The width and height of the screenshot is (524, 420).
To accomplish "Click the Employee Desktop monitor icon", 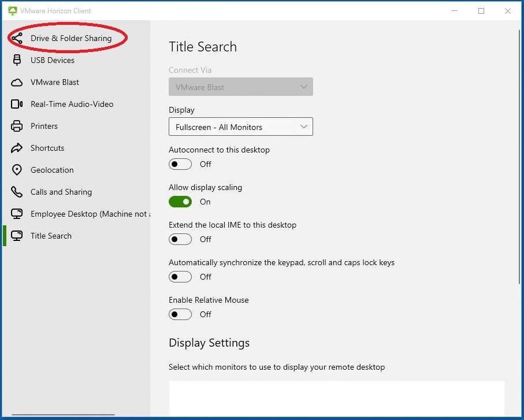I will click(17, 214).
